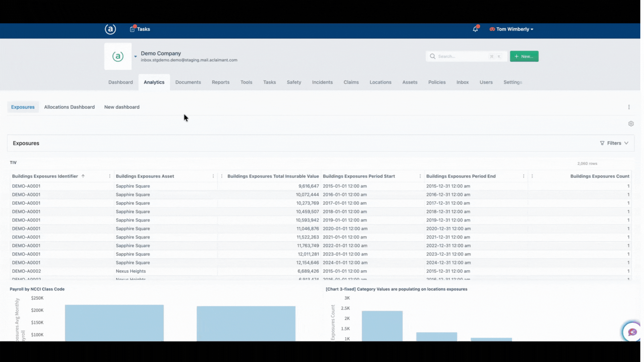Open Buildings Exposures Asset column menu
644x362 pixels.
pos(213,176)
